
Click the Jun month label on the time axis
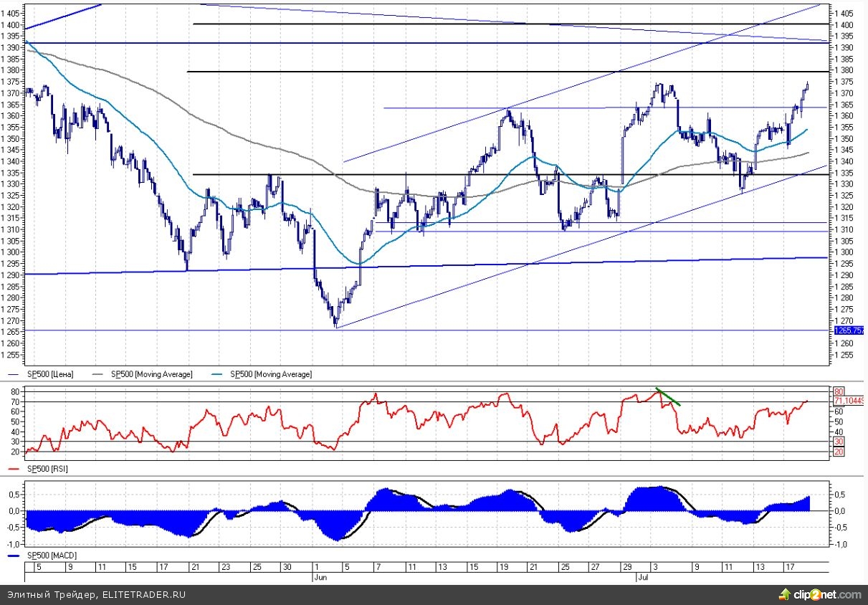[321, 576]
